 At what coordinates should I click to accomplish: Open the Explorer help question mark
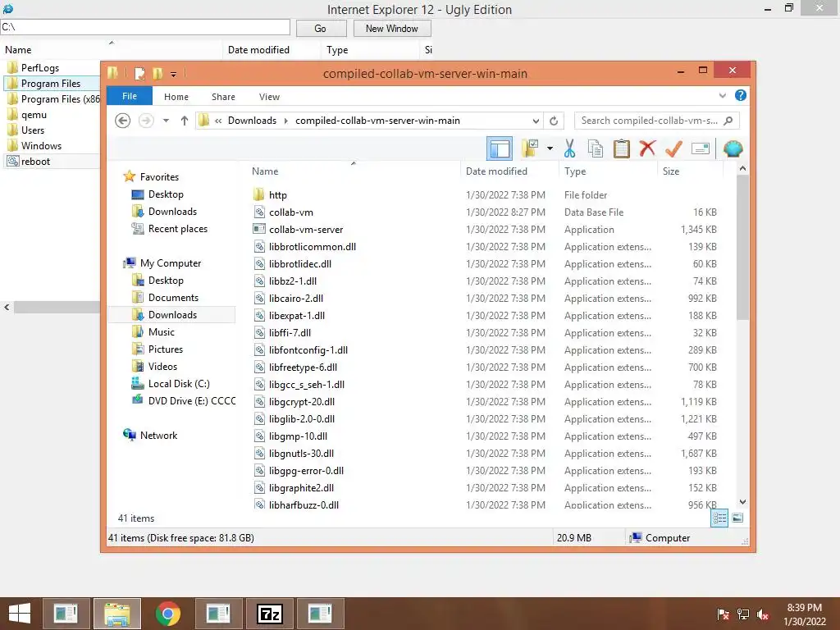pyautogui.click(x=741, y=95)
